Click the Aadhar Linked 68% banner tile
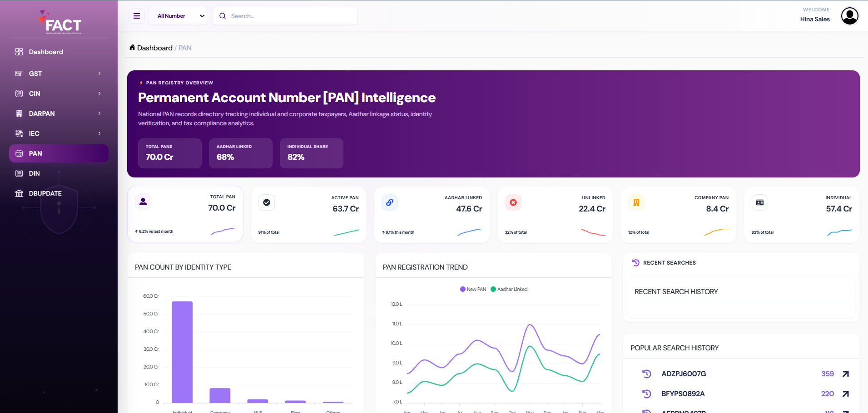Image resolution: width=868 pixels, height=413 pixels. click(241, 153)
